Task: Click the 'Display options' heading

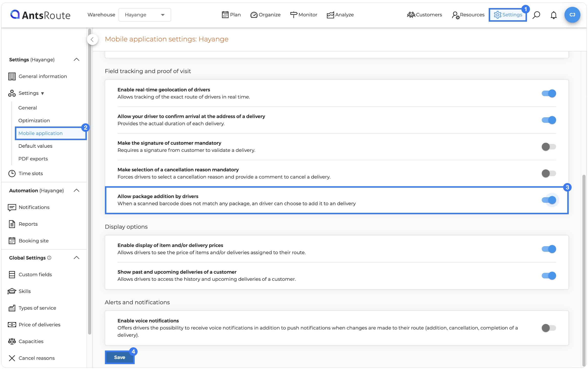Action: 126,227
